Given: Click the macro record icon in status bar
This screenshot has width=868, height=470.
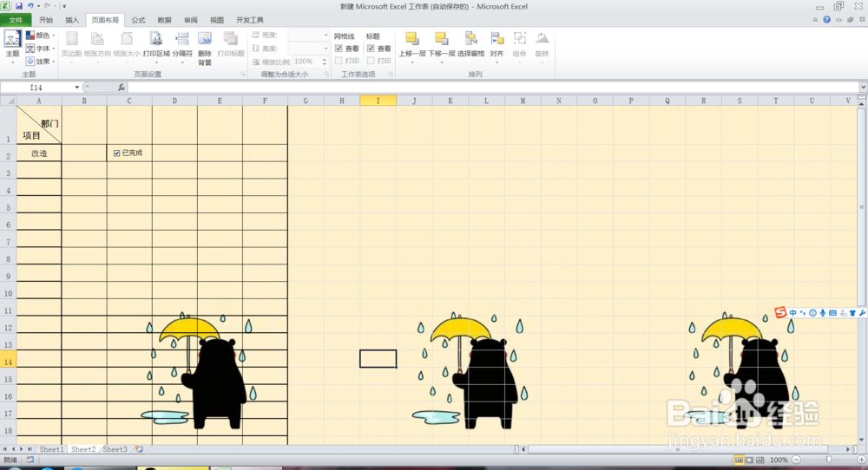Looking at the screenshot, I should coord(30,460).
